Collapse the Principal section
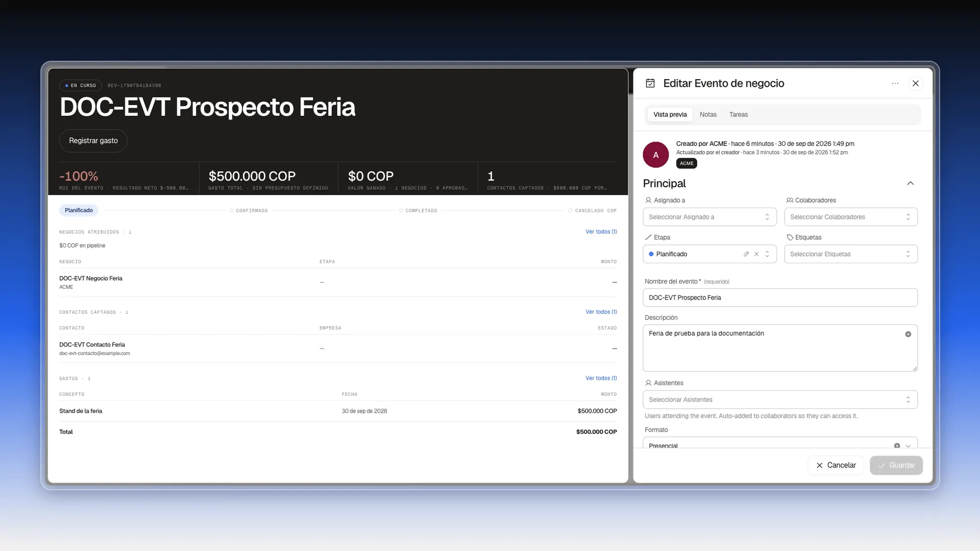 911,183
